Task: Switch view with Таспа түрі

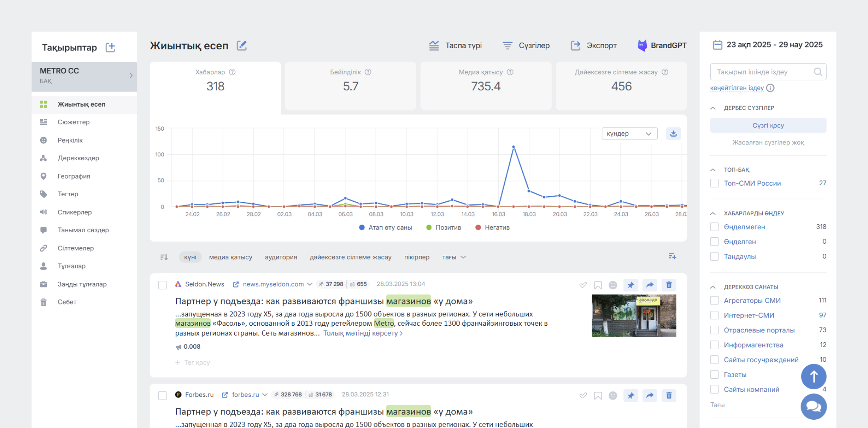Action: 456,45
